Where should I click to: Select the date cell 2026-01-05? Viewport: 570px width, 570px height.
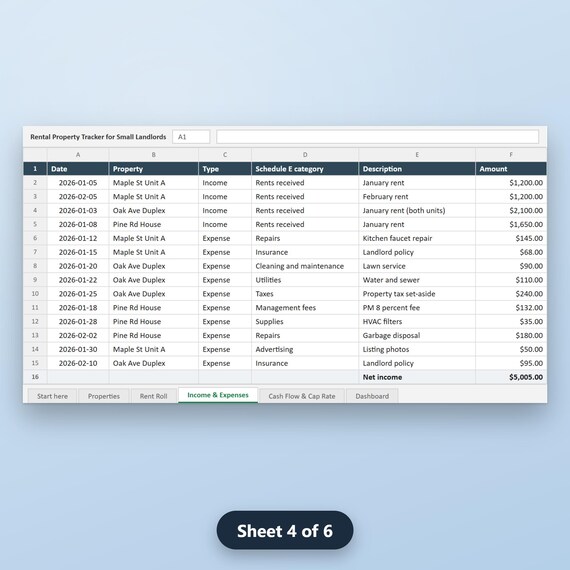click(x=78, y=182)
